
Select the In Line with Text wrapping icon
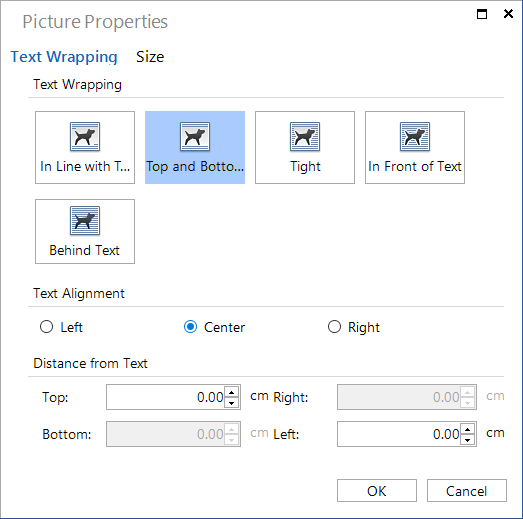point(85,137)
